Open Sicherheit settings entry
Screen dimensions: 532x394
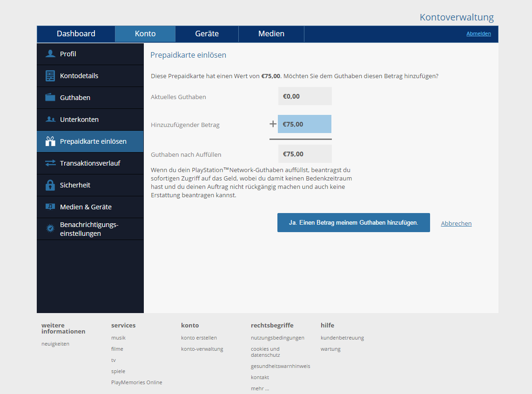(90, 185)
